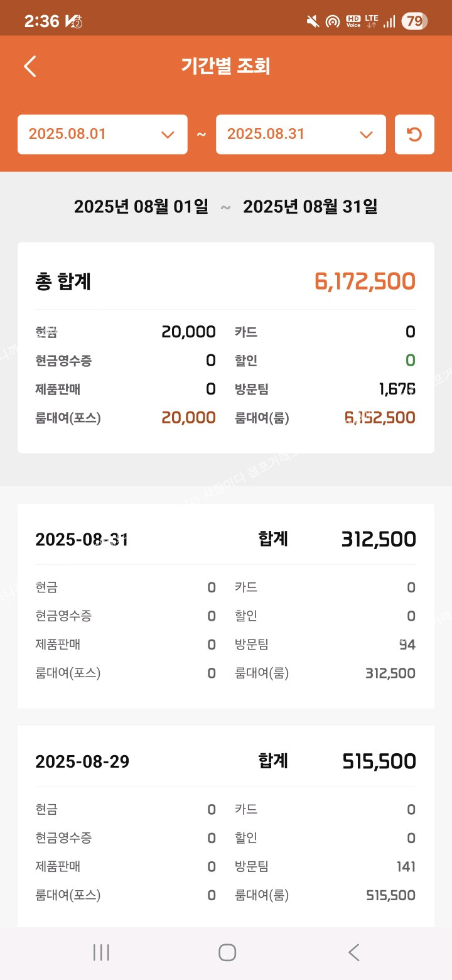This screenshot has height=980, width=452.
Task: Tap the battery indicator in status bar
Action: 414,21
